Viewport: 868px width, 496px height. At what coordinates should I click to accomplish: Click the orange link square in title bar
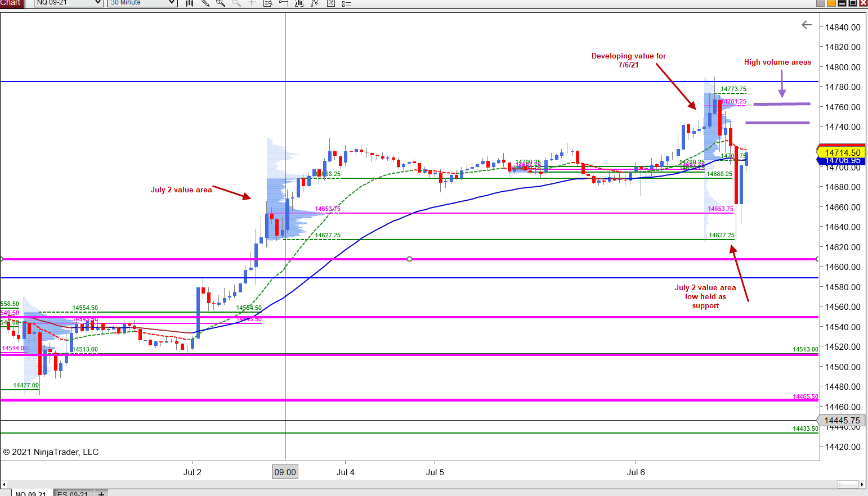tap(831, 3)
